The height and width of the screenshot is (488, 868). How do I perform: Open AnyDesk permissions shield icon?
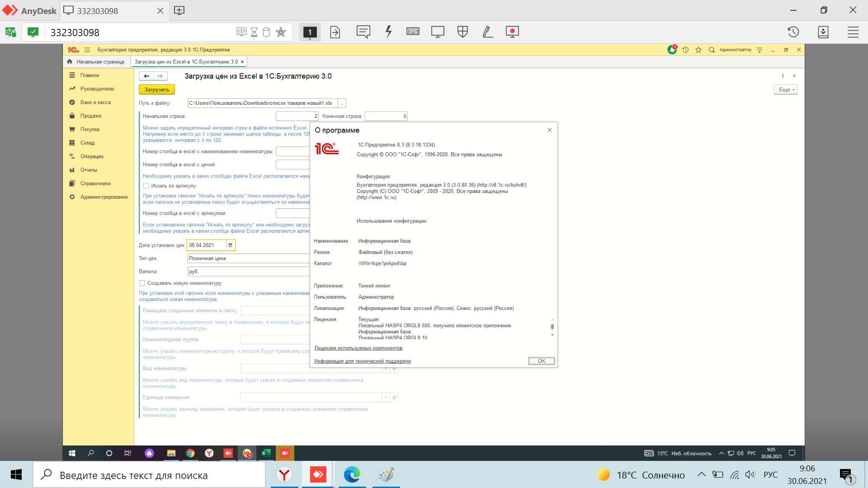tap(462, 32)
